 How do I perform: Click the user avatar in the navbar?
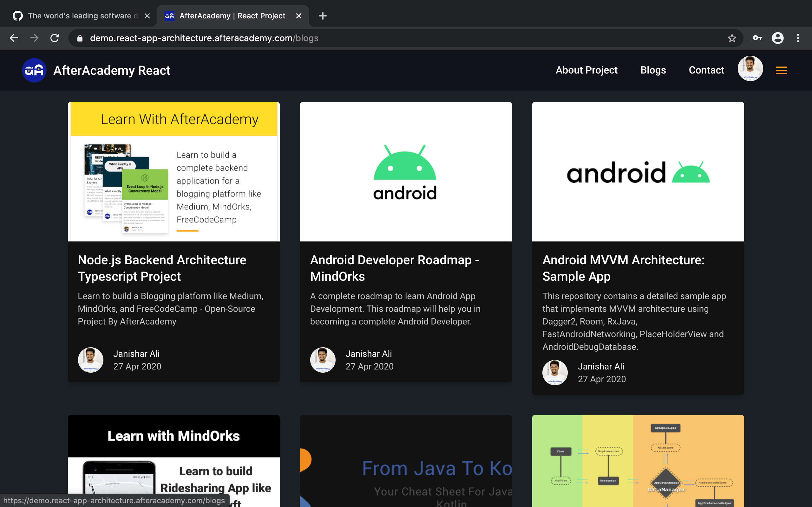tap(750, 69)
